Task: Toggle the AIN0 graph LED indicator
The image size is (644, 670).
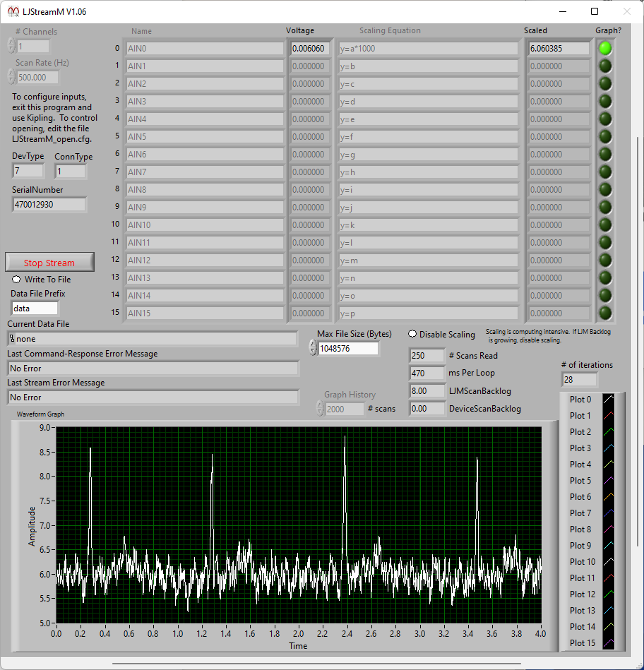Action: pos(605,49)
